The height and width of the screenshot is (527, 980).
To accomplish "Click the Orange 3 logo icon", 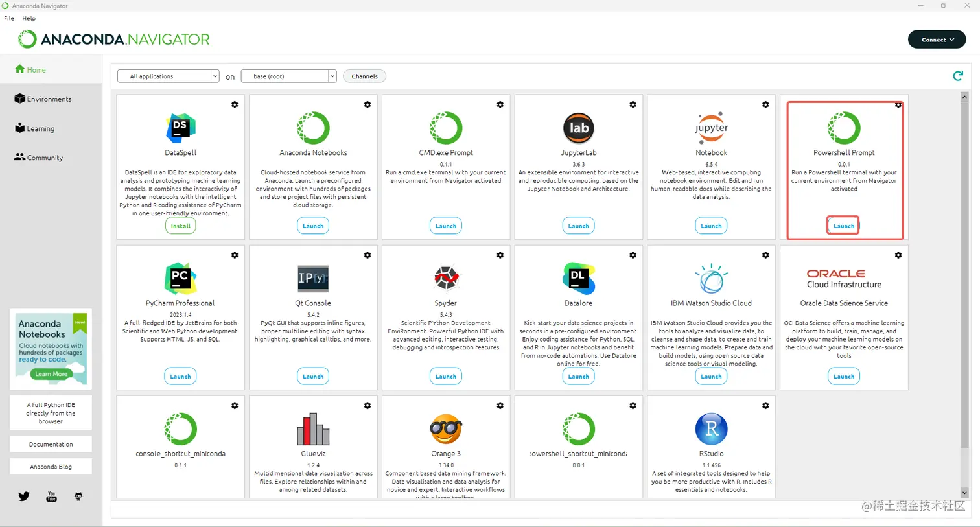I will tap(446, 428).
